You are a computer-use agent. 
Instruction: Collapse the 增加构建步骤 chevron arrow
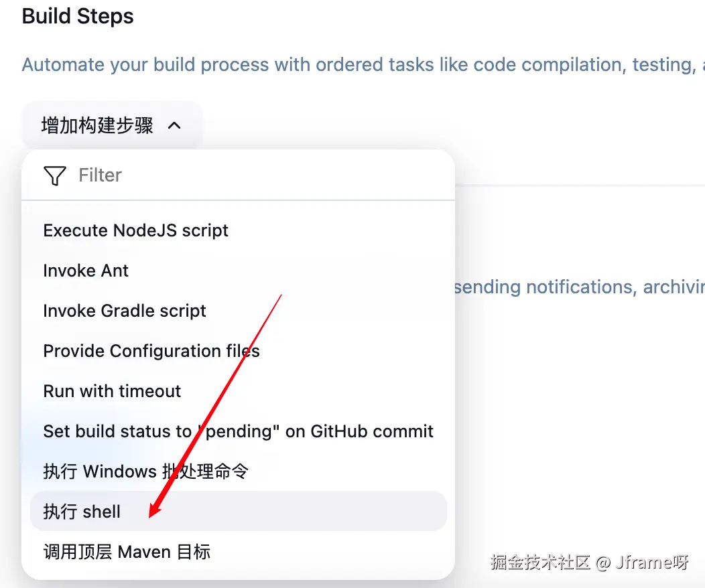pyautogui.click(x=174, y=125)
